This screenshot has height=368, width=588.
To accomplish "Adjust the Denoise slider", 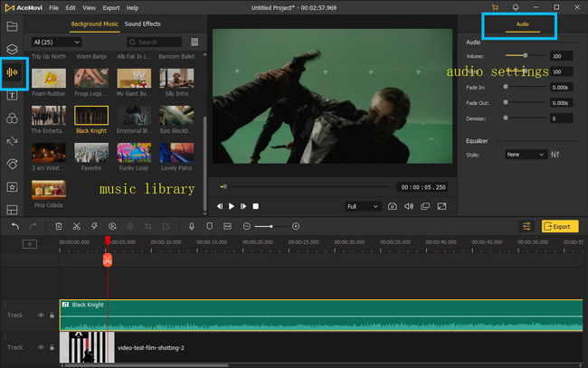I will click(x=526, y=118).
